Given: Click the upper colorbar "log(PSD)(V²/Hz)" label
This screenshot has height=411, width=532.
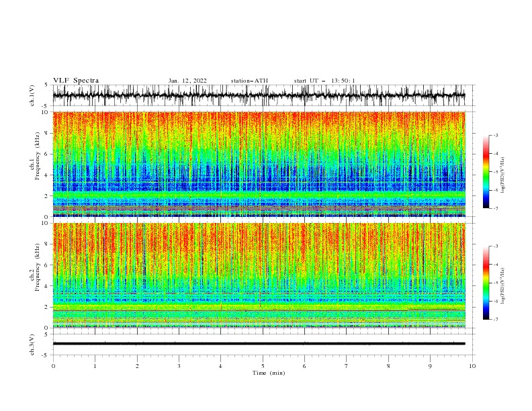Looking at the screenshot, I should [x=503, y=175].
